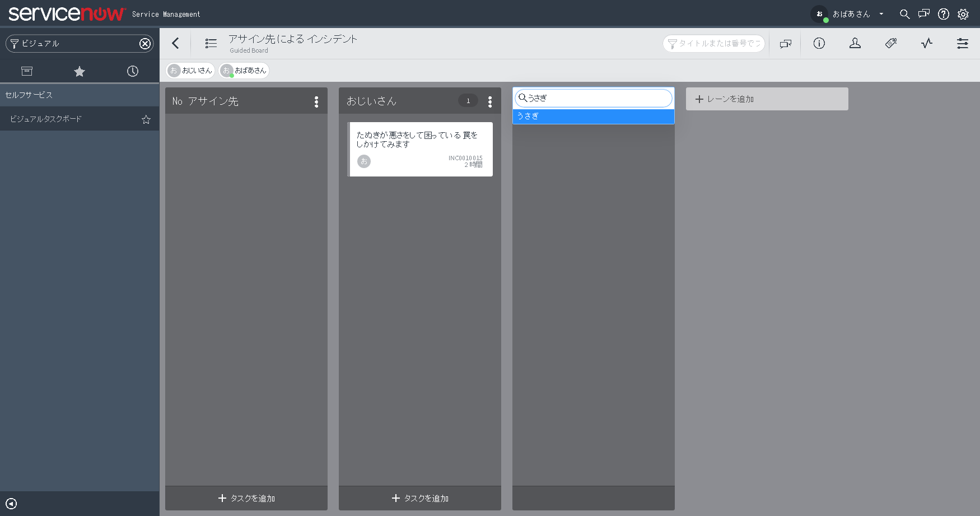980x516 pixels.
Task: Open Connect Chat for the board
Action: click(785, 43)
